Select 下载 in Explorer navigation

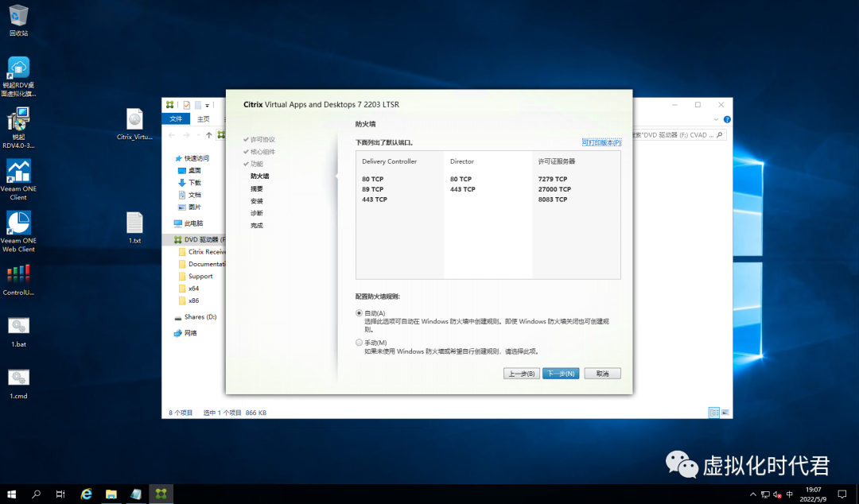point(195,182)
